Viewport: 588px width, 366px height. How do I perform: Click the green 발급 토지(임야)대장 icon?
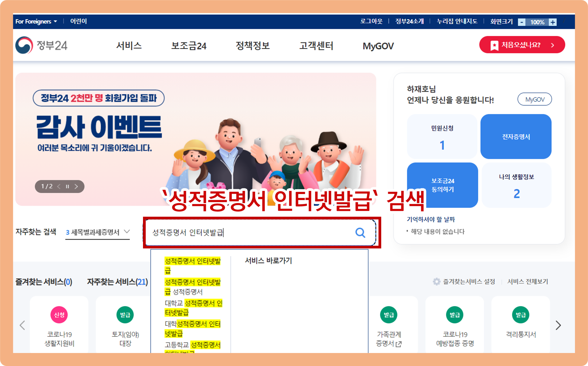[125, 315]
